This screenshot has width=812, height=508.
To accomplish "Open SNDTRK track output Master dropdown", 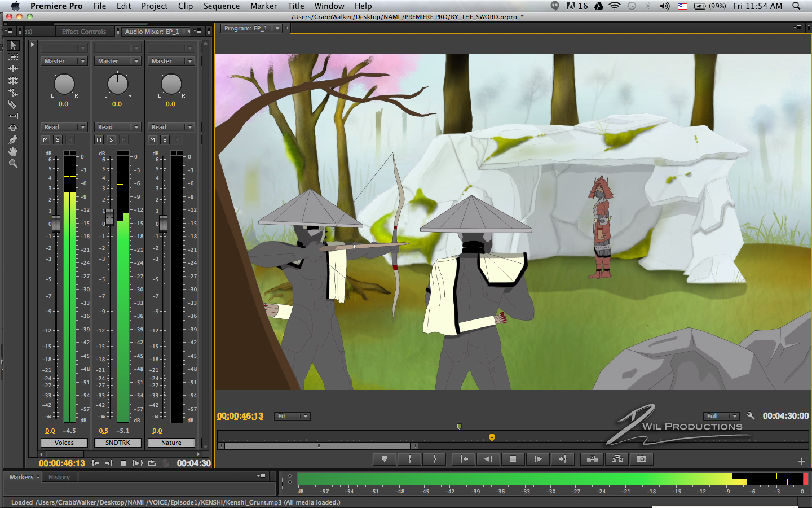I will [117, 61].
